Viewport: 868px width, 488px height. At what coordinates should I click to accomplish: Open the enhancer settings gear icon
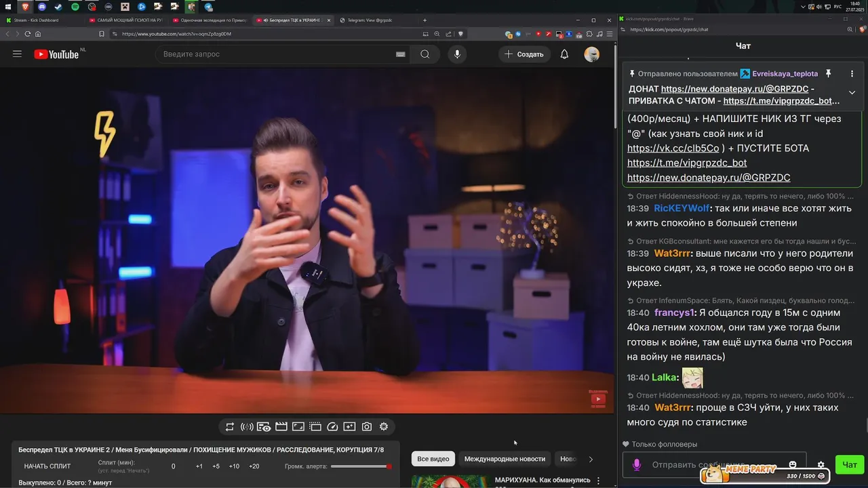coord(384,426)
